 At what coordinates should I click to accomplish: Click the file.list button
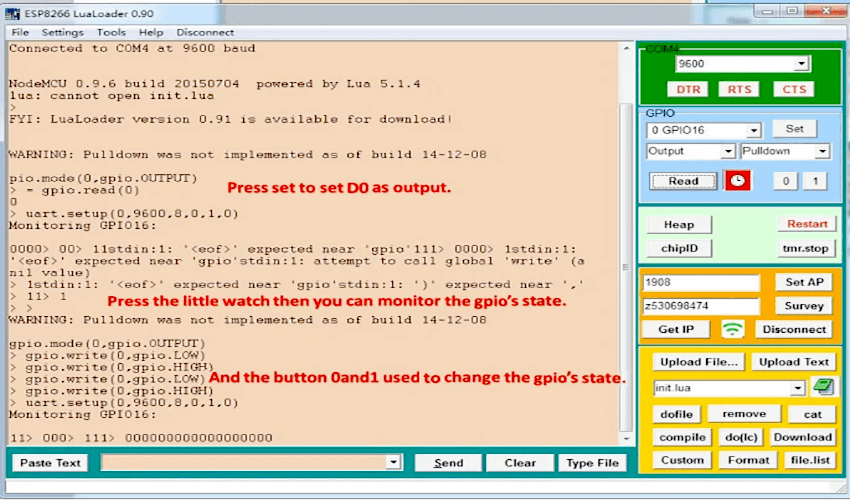coord(810,460)
